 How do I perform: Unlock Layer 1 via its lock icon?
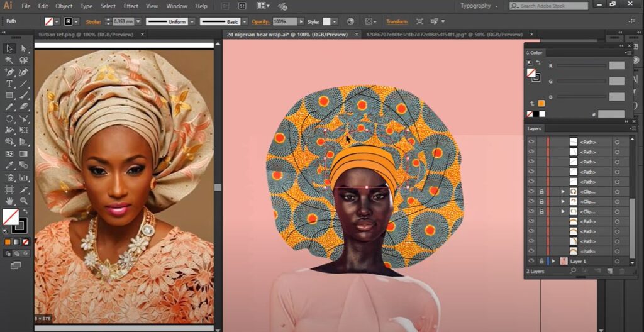[x=541, y=261]
